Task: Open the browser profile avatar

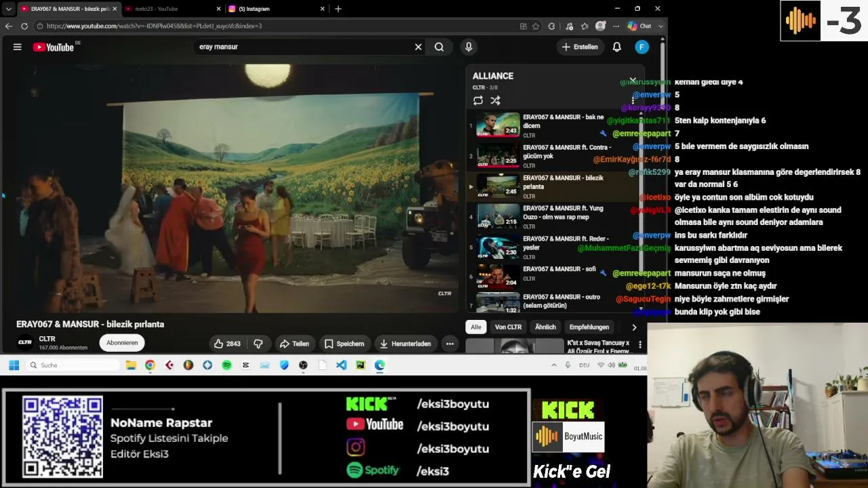Action: coord(600,26)
